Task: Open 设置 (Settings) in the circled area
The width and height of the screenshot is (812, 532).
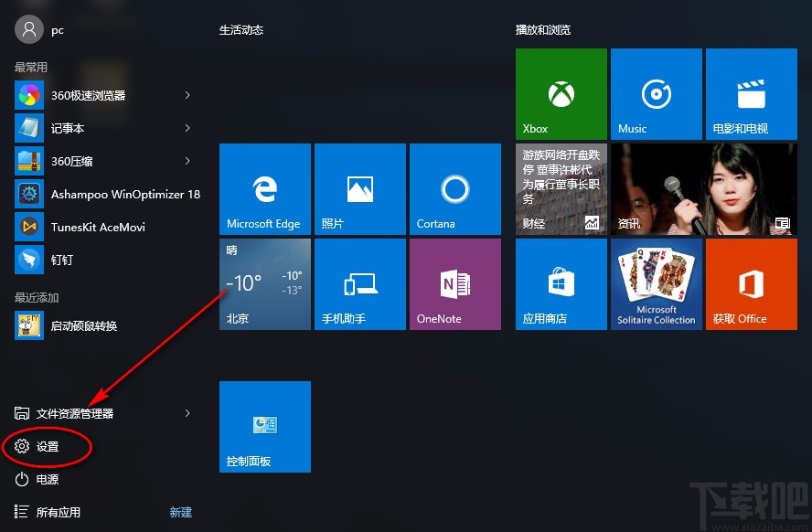Action: tap(48, 447)
